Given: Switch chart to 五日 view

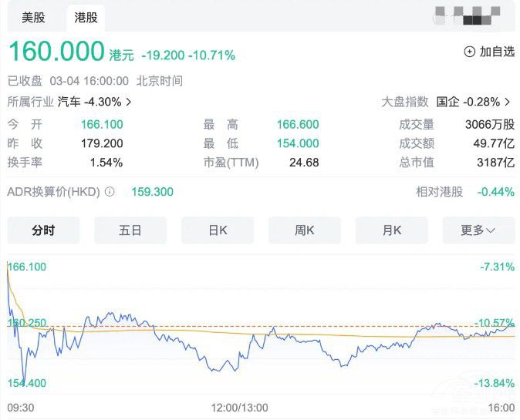Looking at the screenshot, I should (130, 230).
